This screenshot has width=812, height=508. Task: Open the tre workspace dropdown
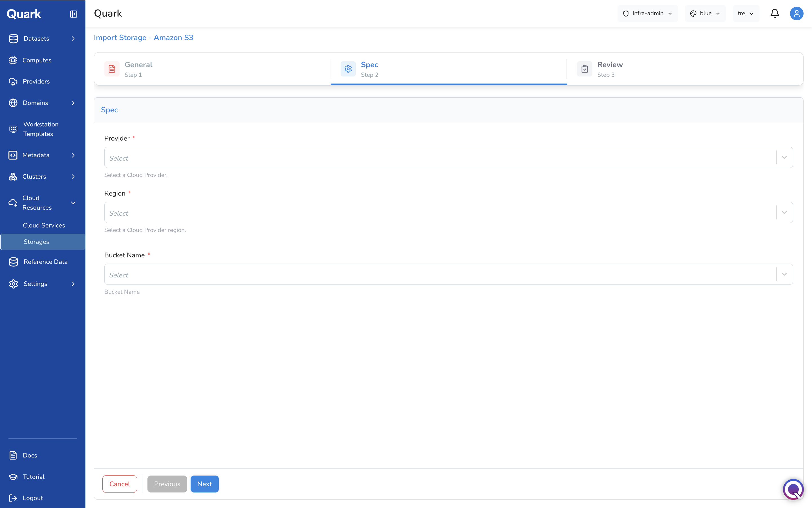coord(745,14)
